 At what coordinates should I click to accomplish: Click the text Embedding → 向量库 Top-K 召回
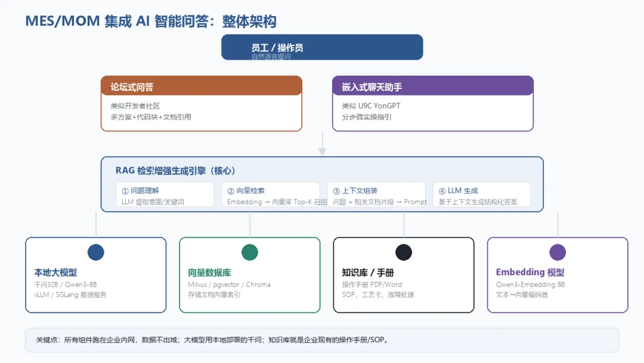click(x=277, y=202)
